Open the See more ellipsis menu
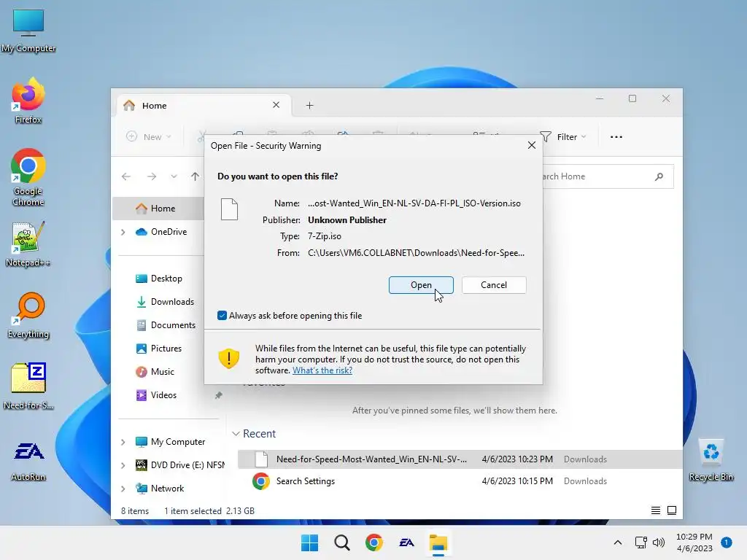The image size is (747, 560). (x=616, y=136)
